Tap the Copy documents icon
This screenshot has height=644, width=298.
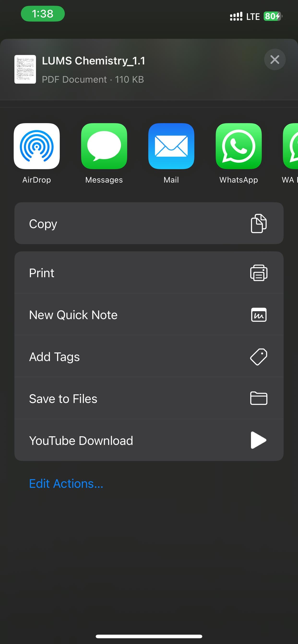coord(259,223)
